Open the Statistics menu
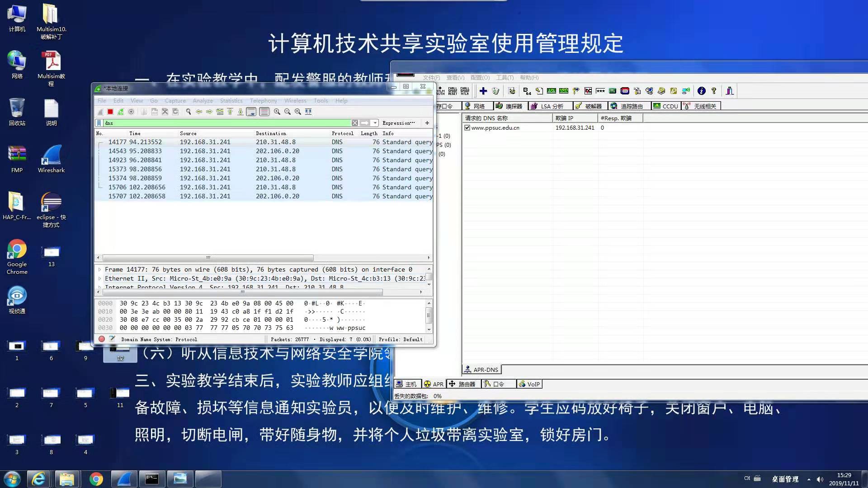This screenshot has height=488, width=868. click(231, 101)
